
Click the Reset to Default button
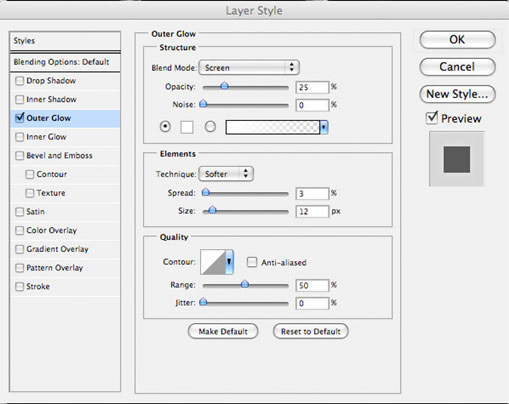311,331
